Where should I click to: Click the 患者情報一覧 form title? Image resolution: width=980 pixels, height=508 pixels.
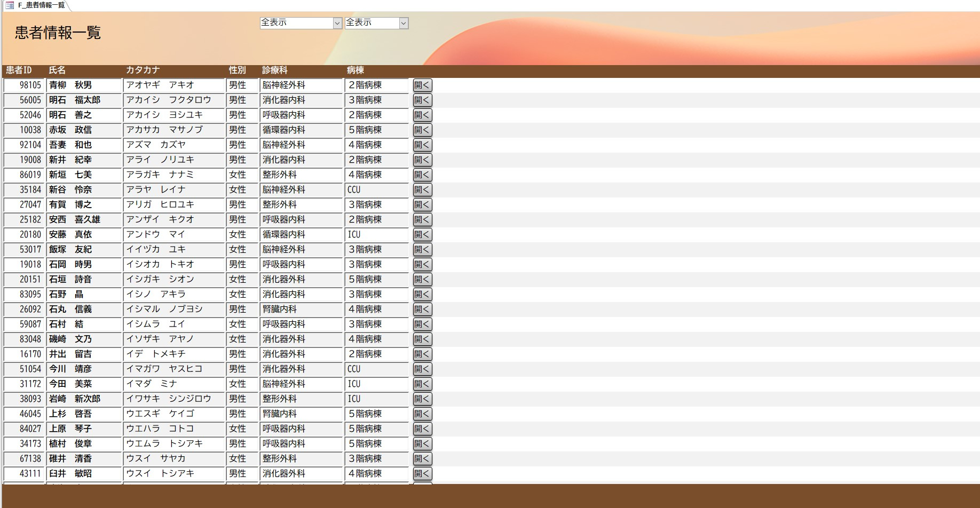[x=58, y=33]
